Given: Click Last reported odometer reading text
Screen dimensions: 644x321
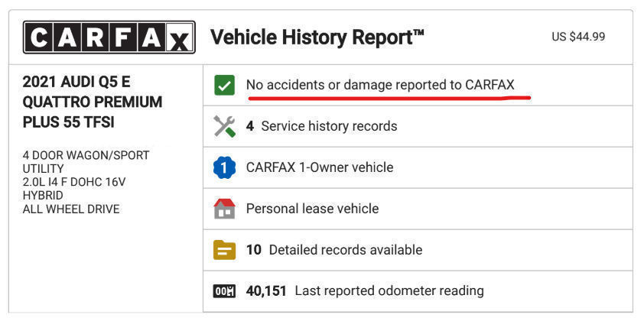Looking at the screenshot, I should pyautogui.click(x=389, y=291).
